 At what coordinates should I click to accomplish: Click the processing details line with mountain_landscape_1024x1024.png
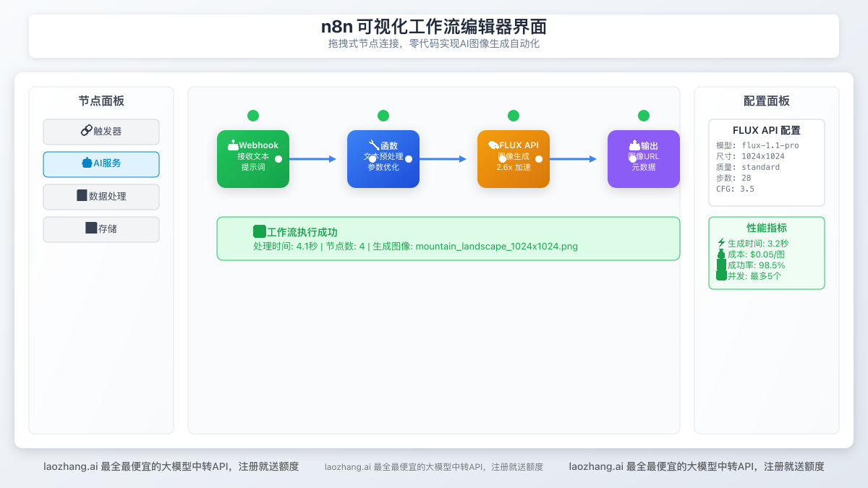415,247
